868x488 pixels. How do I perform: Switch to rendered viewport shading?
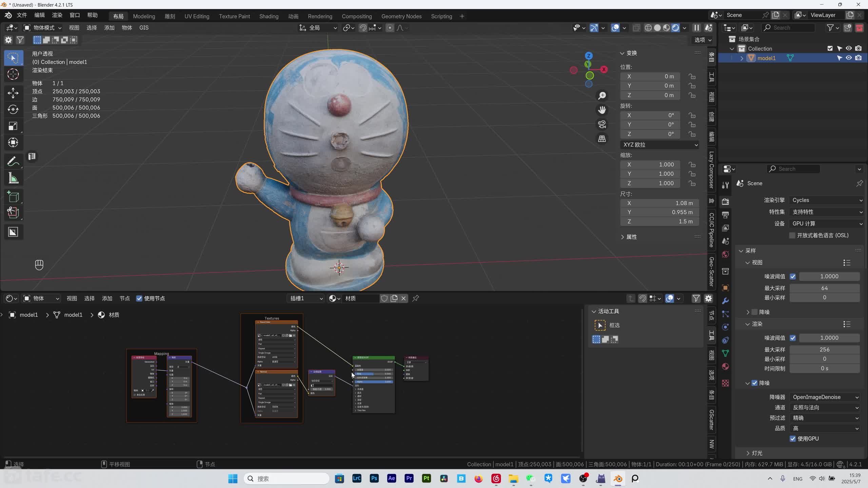(676, 28)
